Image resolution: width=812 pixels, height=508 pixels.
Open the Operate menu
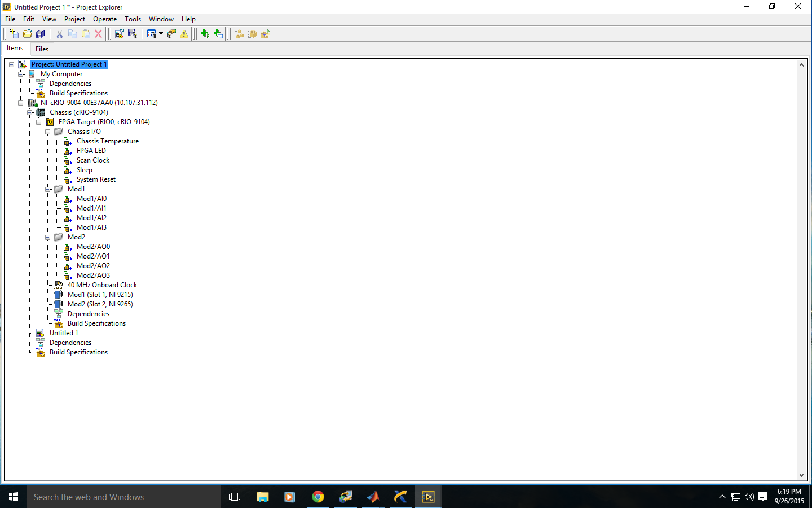tap(105, 19)
